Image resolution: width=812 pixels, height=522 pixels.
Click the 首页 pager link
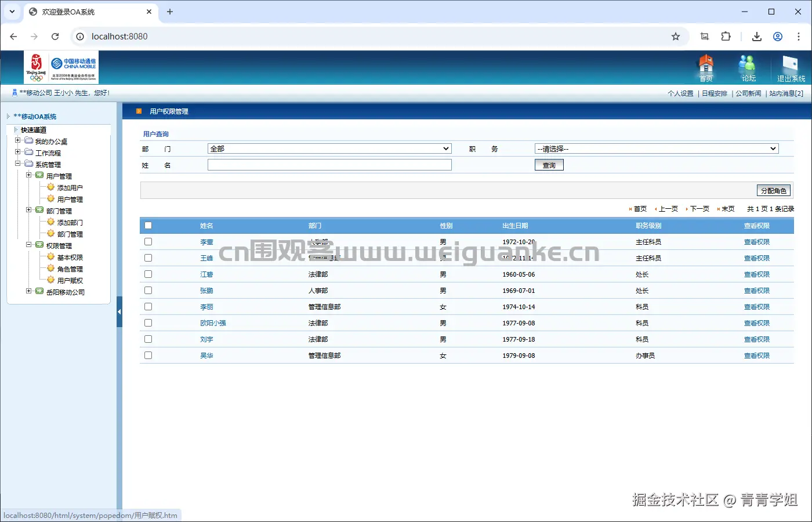coord(640,209)
